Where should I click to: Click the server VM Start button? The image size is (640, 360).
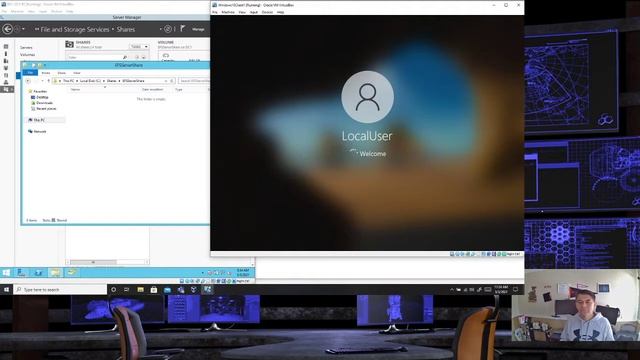pyautogui.click(x=6, y=273)
